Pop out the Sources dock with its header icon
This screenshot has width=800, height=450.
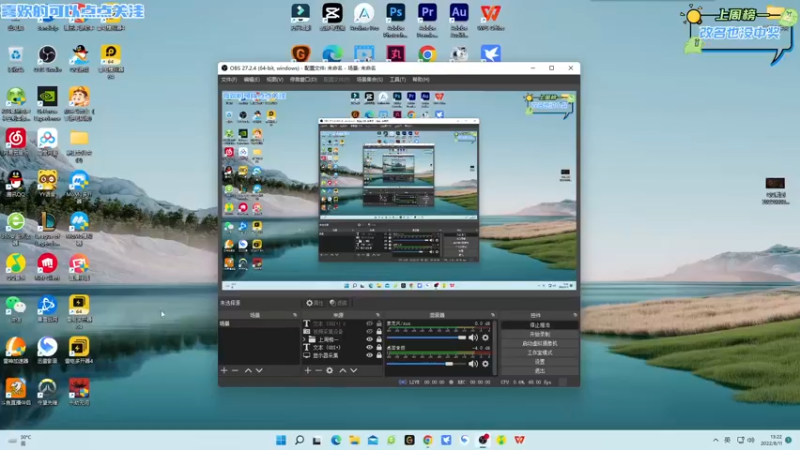(x=378, y=315)
